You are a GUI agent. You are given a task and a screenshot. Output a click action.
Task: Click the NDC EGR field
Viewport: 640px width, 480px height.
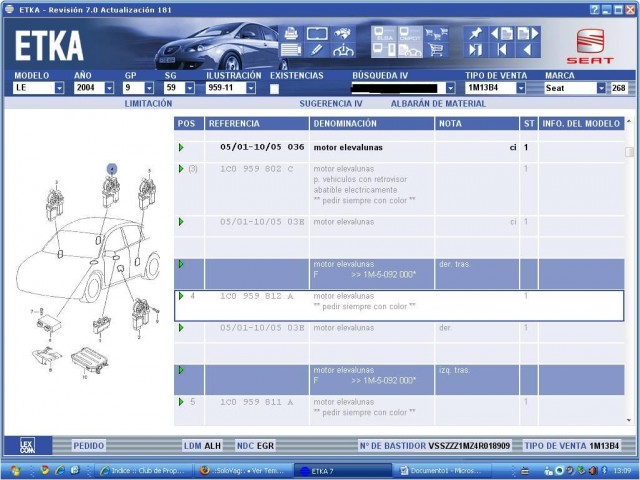(x=256, y=446)
